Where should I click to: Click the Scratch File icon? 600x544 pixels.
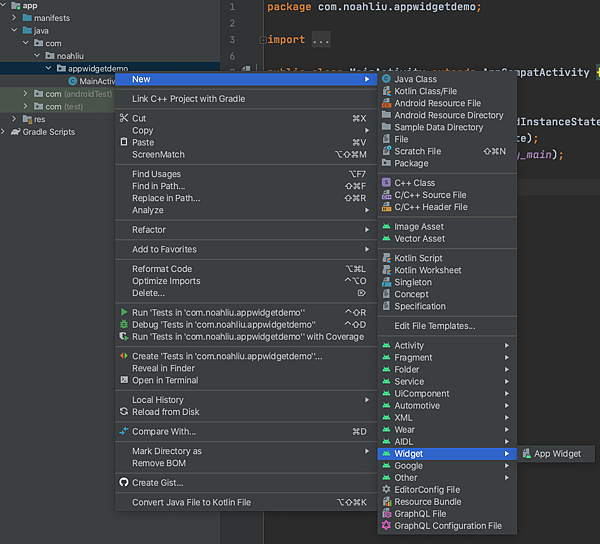(386, 151)
